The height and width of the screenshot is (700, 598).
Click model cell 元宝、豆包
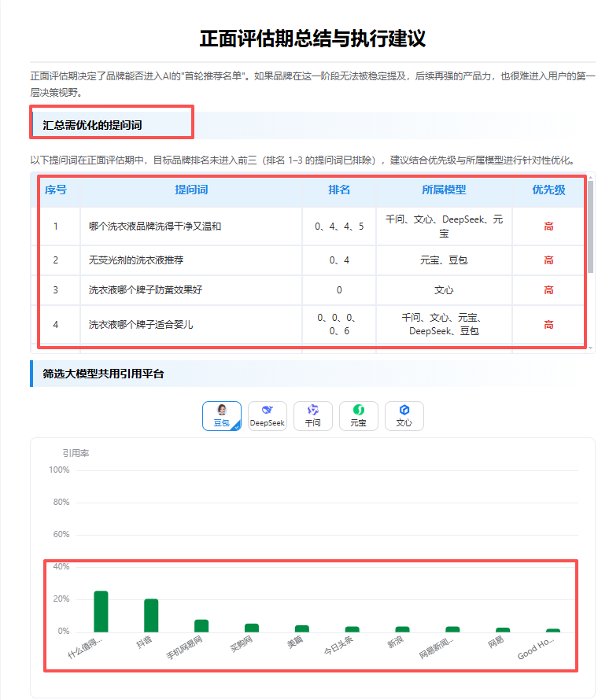click(444, 260)
